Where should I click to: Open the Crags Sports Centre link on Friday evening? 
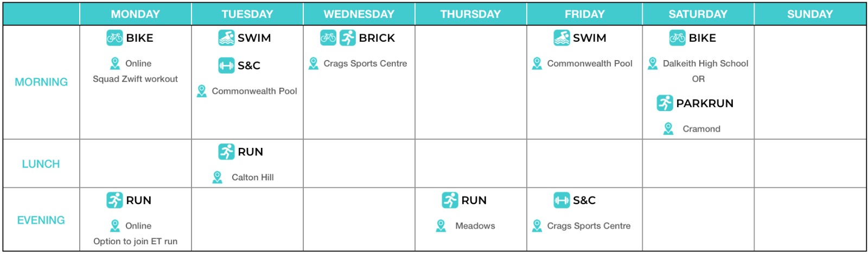tap(589, 226)
